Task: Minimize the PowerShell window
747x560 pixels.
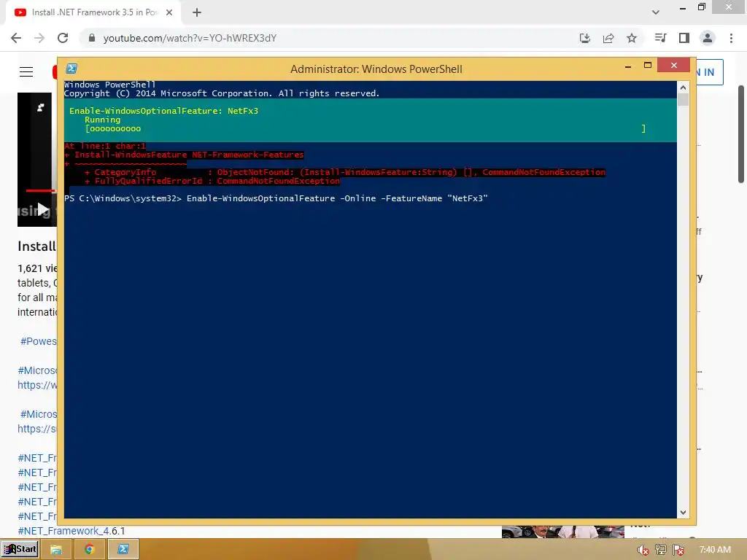Action: [x=628, y=66]
